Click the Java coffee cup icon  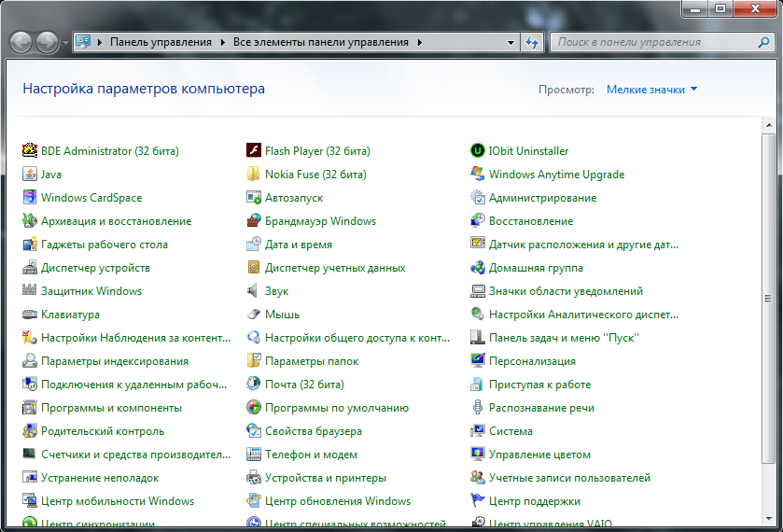30,174
